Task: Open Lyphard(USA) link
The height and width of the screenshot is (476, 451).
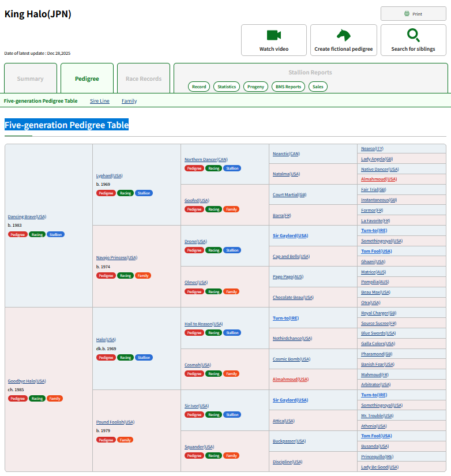Action: coord(109,175)
